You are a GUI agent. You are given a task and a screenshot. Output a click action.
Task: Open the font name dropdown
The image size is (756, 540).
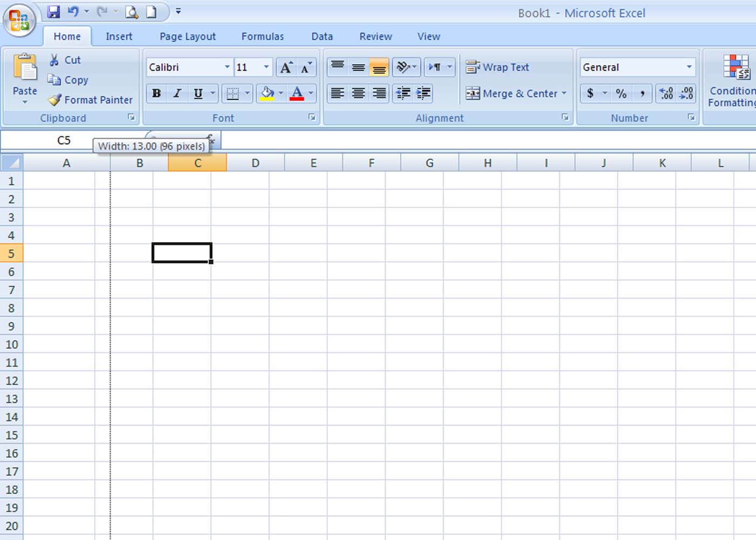point(227,67)
